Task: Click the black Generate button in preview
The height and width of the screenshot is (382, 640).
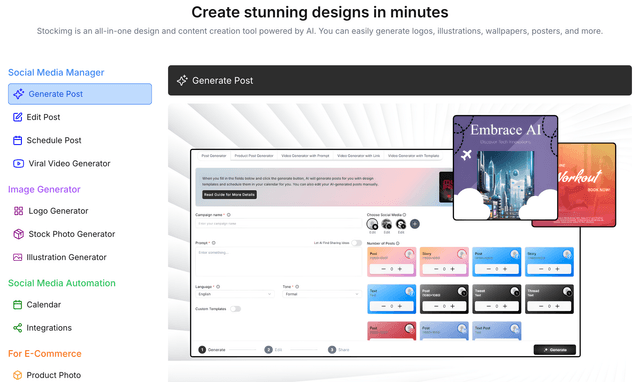Action: tap(555, 350)
